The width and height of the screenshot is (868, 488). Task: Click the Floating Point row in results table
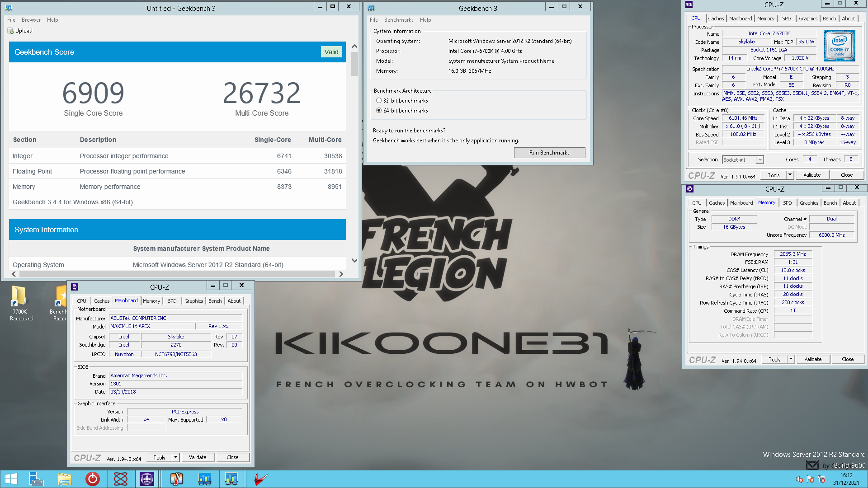pyautogui.click(x=177, y=171)
